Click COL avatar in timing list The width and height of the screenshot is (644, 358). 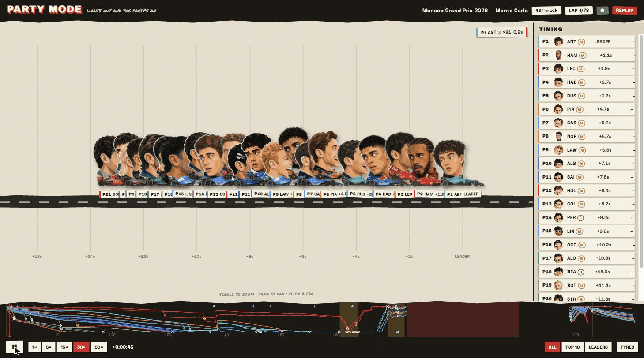pos(558,204)
